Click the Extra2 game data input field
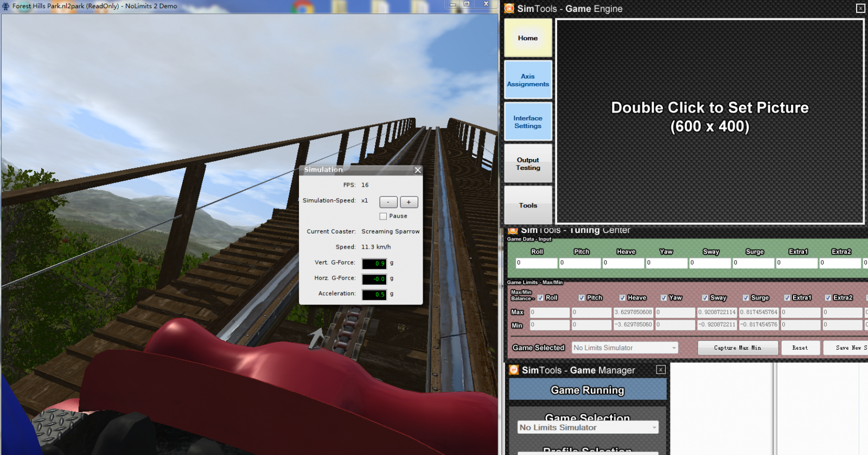The width and height of the screenshot is (868, 455). pos(840,263)
